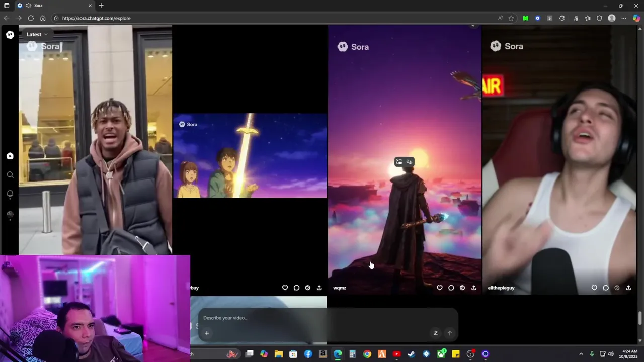Refresh the Sora page
Screen dimensions: 644x362
point(31,18)
